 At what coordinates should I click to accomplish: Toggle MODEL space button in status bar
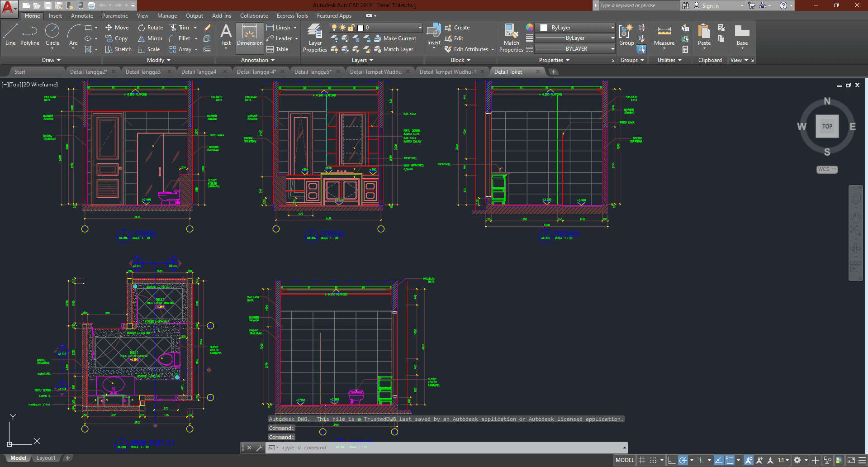625,460
